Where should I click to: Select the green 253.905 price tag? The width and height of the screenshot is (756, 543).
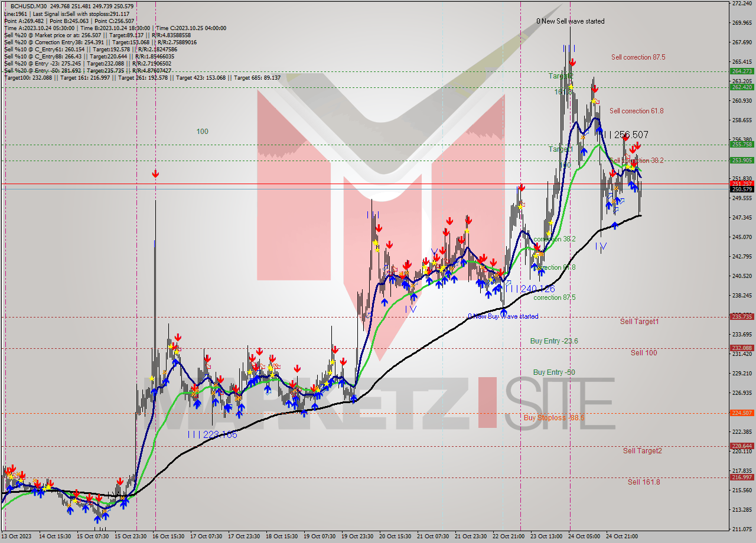click(742, 160)
